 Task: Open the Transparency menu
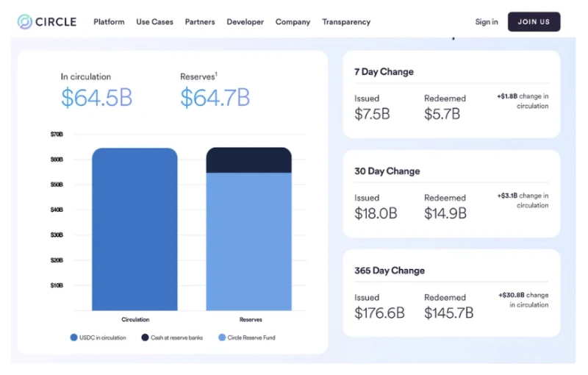click(x=346, y=22)
